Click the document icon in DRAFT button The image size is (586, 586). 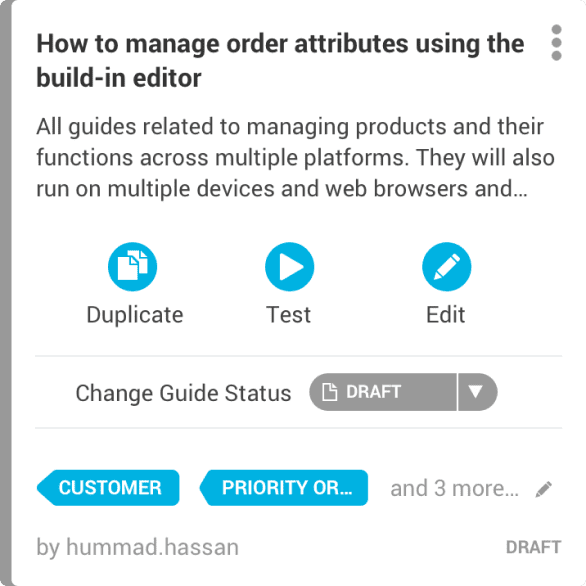click(x=330, y=392)
